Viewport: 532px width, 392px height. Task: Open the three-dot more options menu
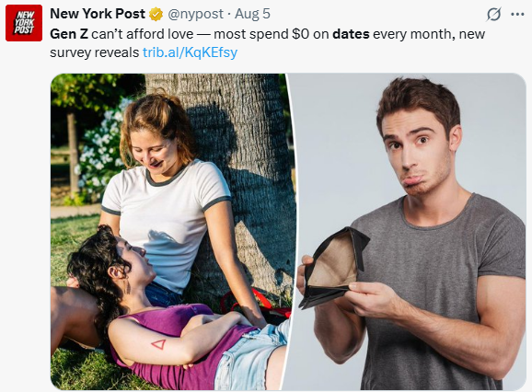pos(517,14)
